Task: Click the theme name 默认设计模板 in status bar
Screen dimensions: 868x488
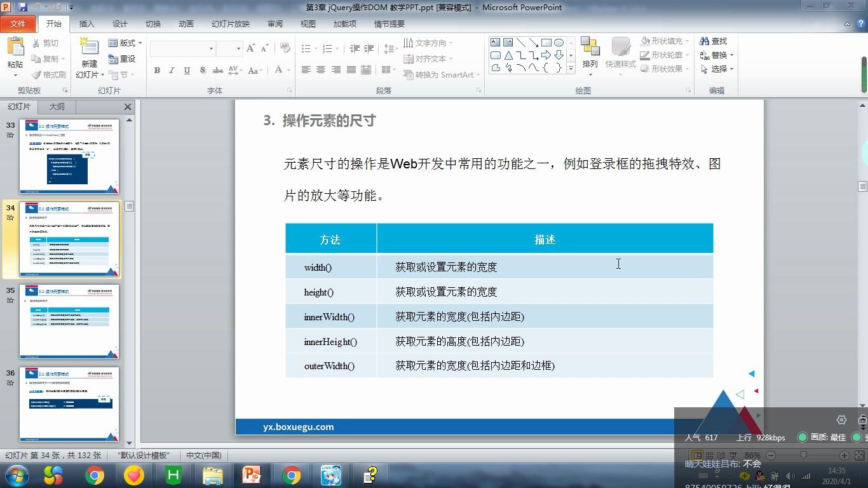Action: tap(144, 456)
